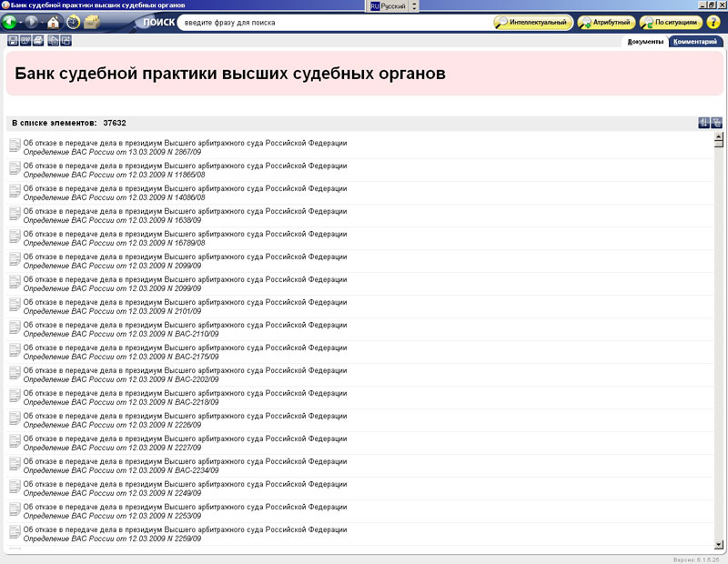Click the По ситуациям search button
The width and height of the screenshot is (728, 564).
click(672, 22)
